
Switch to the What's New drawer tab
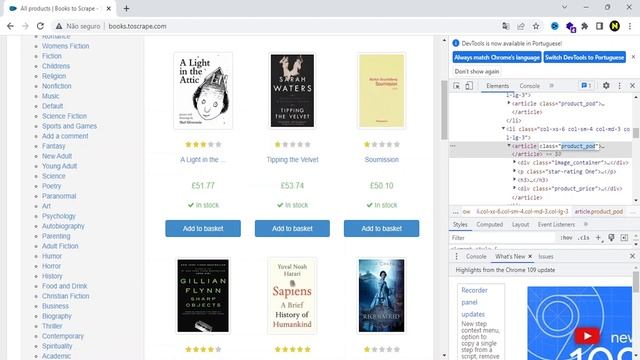510,256
